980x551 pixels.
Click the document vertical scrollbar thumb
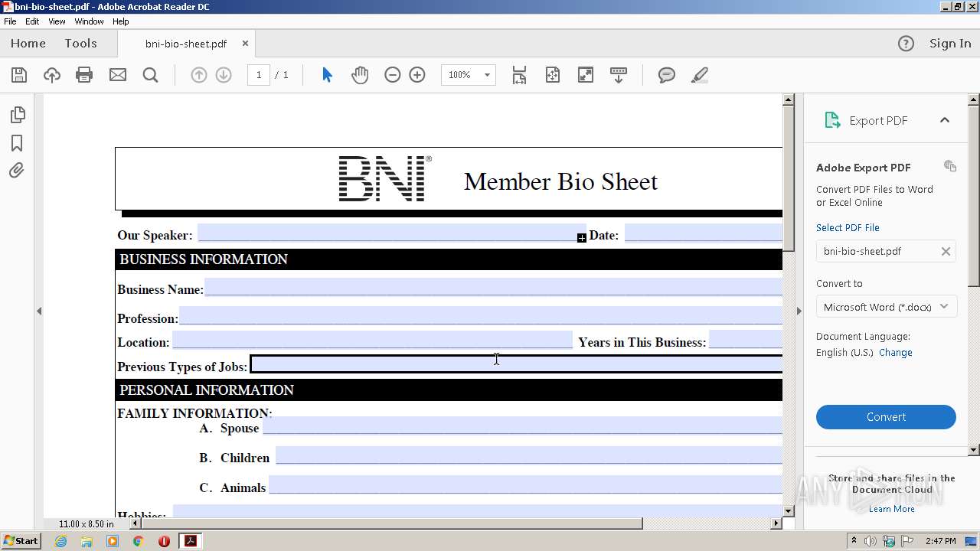tap(789, 178)
